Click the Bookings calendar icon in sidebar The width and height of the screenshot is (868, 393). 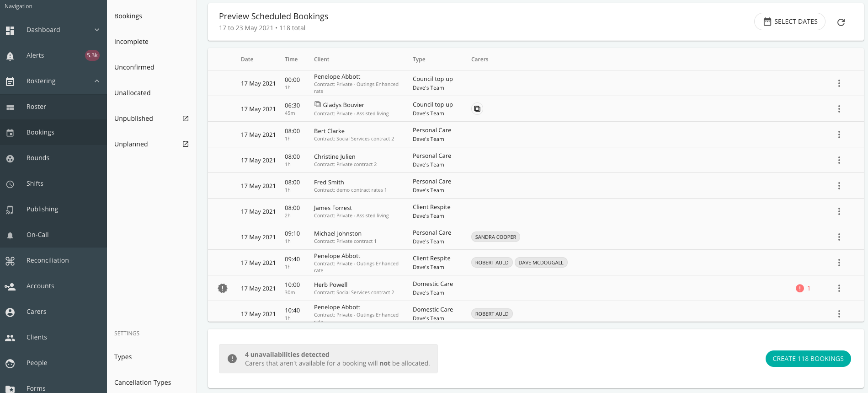click(x=10, y=133)
